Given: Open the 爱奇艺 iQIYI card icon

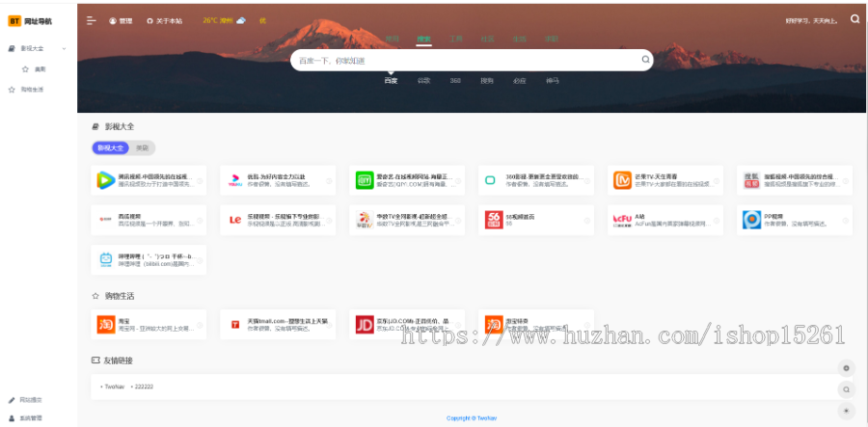Looking at the screenshot, I should [365, 180].
